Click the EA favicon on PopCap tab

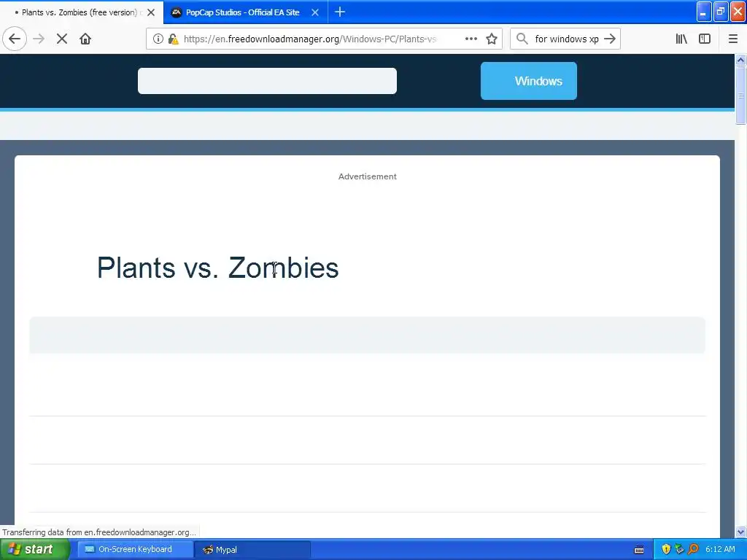[x=177, y=12]
